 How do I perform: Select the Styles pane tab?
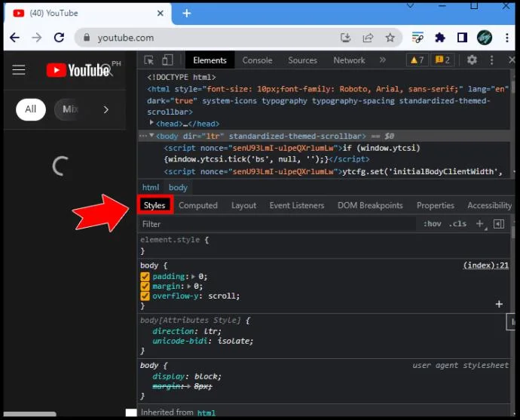154,205
